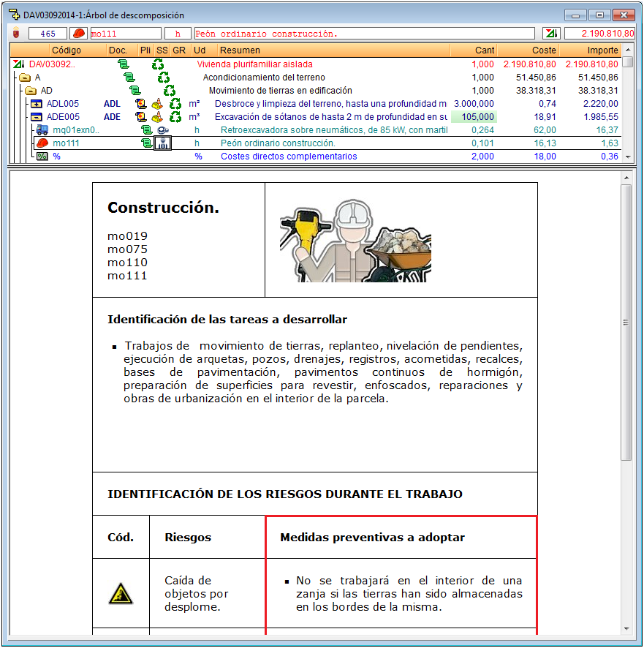Click the Código column header
Screen dimensions: 644x648
(66, 50)
